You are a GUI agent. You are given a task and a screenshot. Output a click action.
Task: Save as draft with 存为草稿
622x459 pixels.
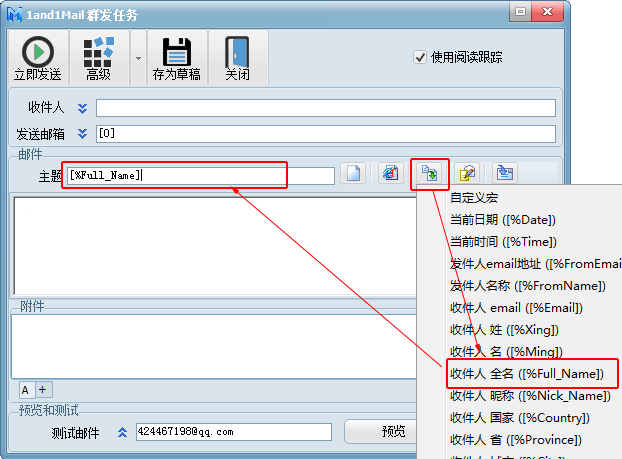click(x=177, y=58)
